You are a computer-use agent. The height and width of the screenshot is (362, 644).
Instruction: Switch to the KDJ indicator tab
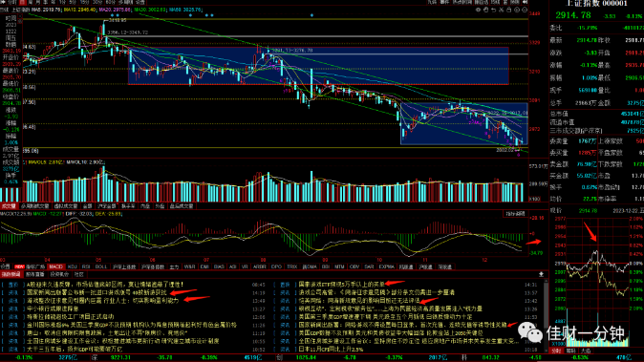[73, 266]
